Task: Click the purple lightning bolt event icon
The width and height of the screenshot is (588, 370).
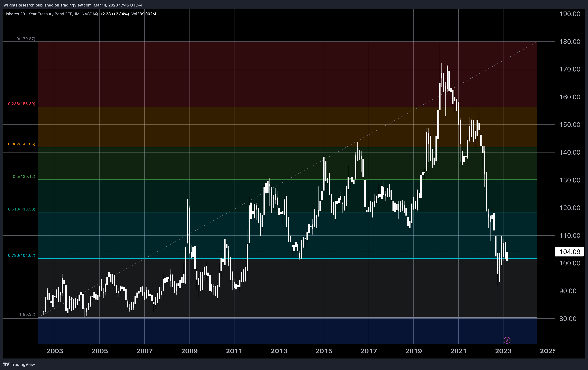Action: (507, 340)
